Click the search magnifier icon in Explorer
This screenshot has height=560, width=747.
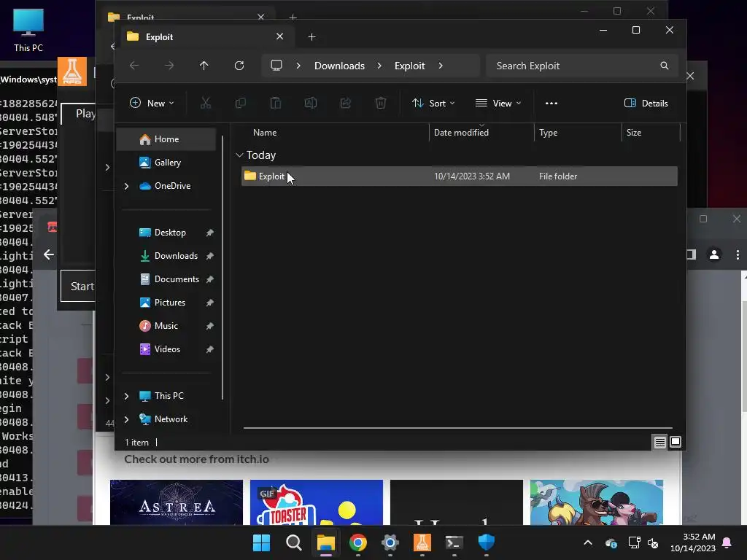point(665,66)
